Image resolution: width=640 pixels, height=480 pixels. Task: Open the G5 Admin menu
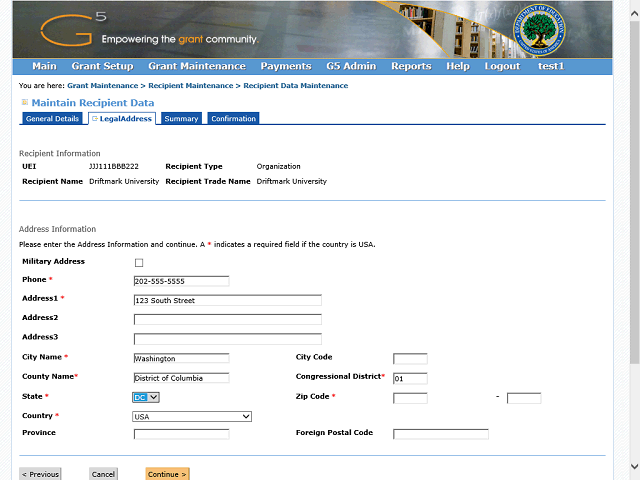point(351,66)
